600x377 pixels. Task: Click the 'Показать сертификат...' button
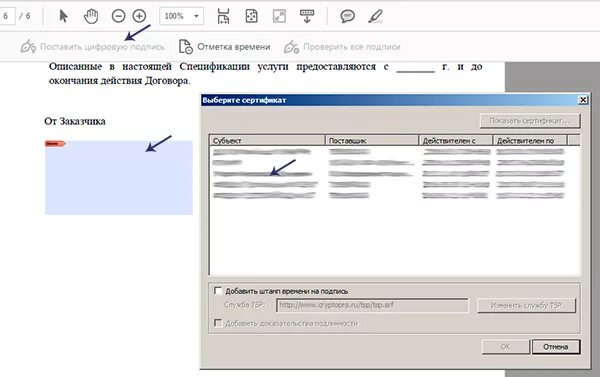click(x=530, y=121)
